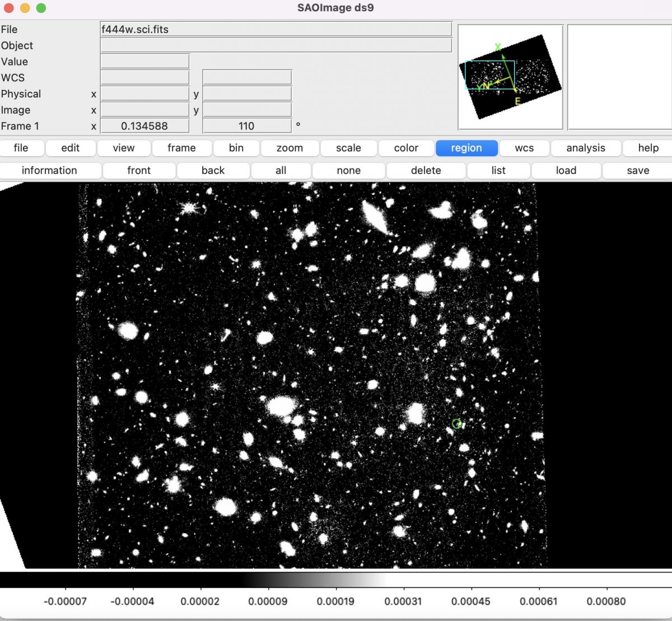Click the File name text field
The image size is (672, 621).
pyautogui.click(x=276, y=29)
